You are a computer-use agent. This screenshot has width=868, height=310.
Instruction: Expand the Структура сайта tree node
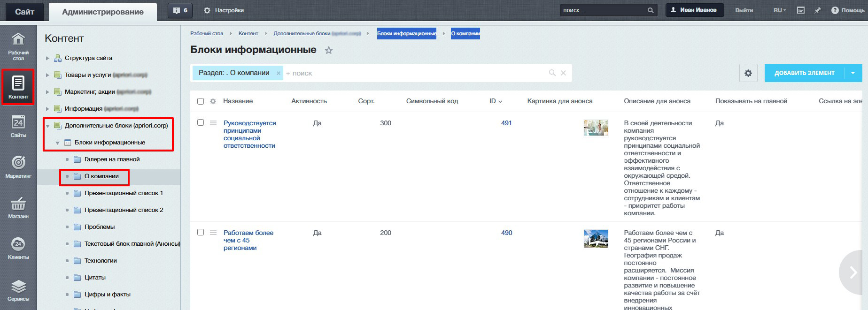click(x=47, y=59)
